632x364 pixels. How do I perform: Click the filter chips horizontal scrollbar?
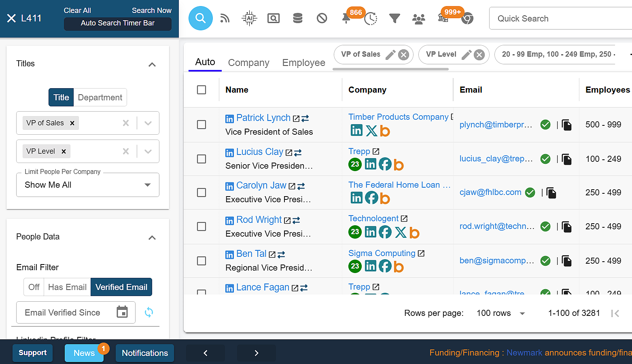(x=390, y=69)
